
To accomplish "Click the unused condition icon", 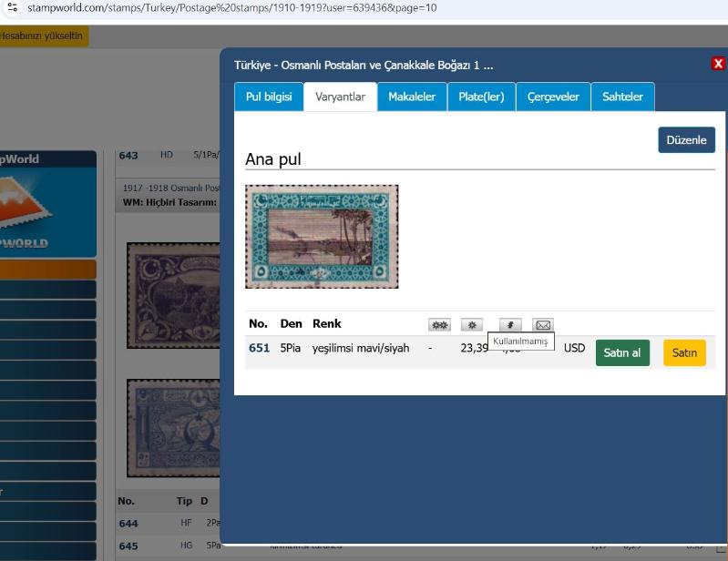I will 510,325.
